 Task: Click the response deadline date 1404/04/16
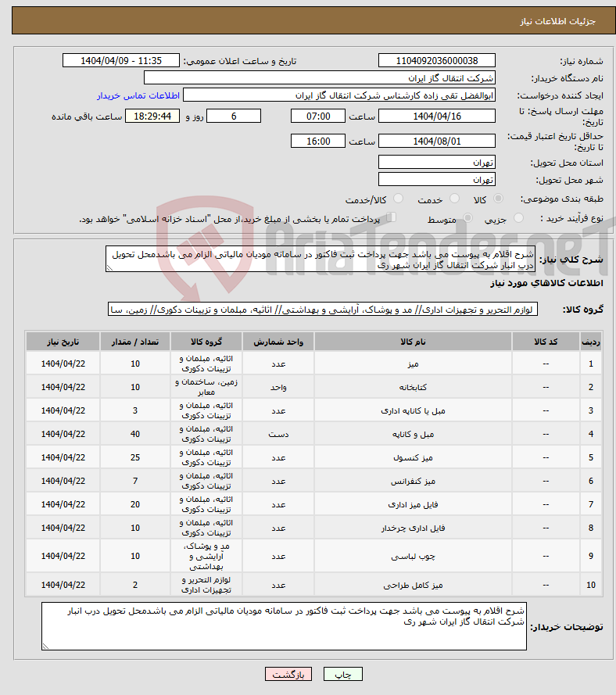click(437, 116)
